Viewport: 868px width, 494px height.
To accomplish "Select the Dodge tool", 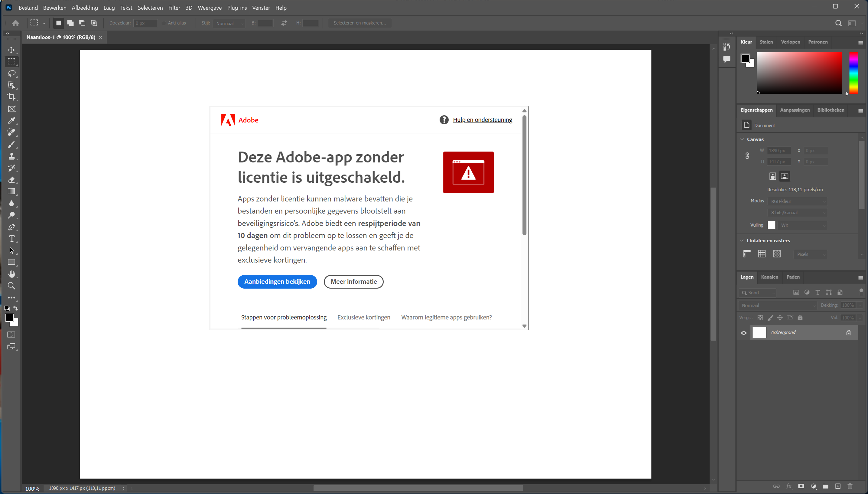I will coord(11,215).
